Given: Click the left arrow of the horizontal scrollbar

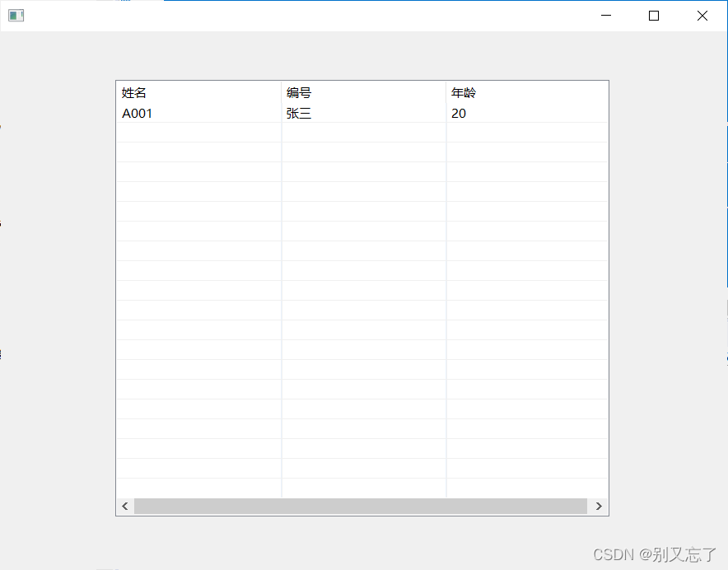Looking at the screenshot, I should pos(124,506).
